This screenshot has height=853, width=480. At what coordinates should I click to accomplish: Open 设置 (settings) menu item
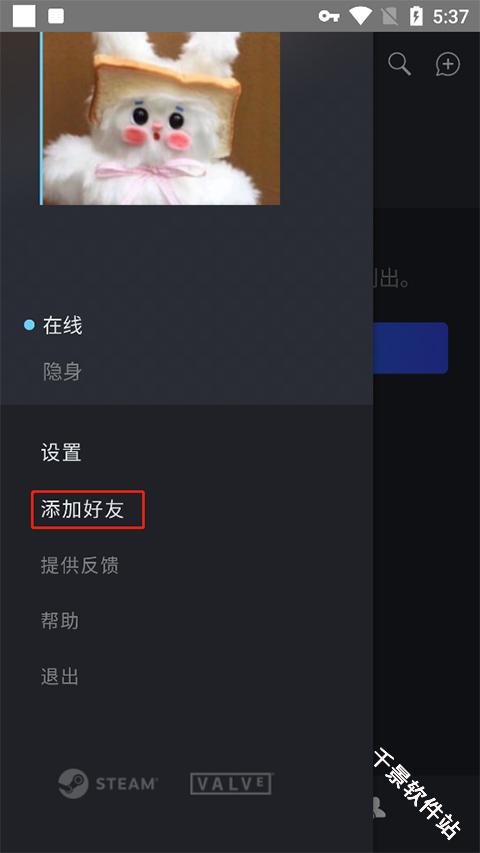pyautogui.click(x=61, y=453)
